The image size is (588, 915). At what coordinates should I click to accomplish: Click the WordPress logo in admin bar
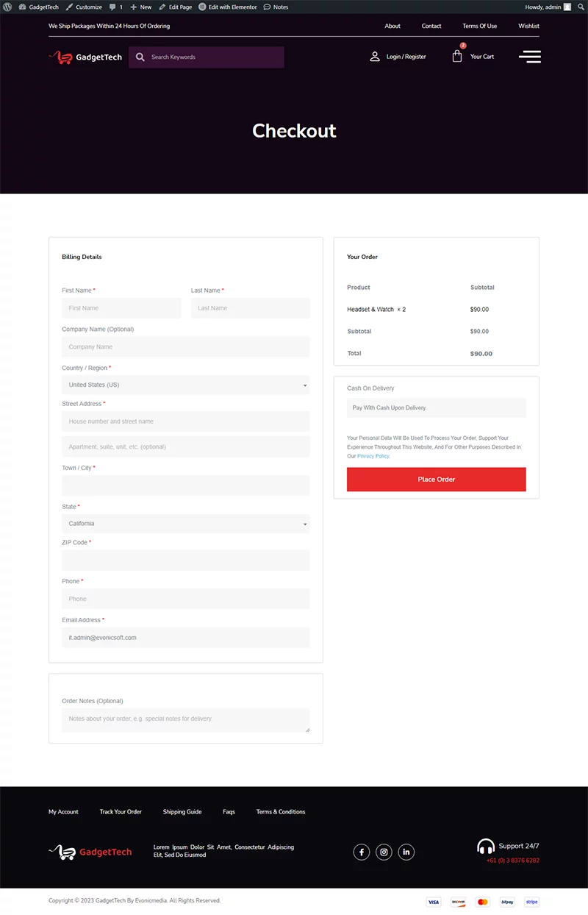pyautogui.click(x=7, y=7)
